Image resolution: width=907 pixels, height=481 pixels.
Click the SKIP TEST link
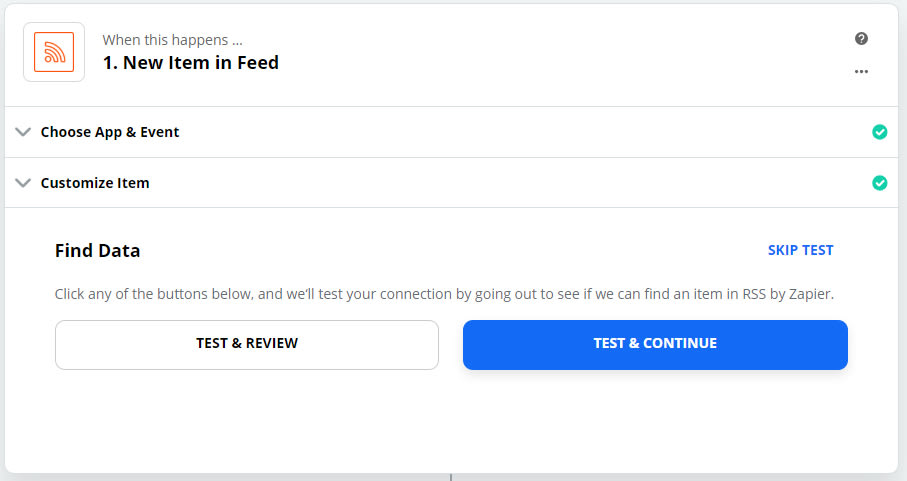[801, 250]
